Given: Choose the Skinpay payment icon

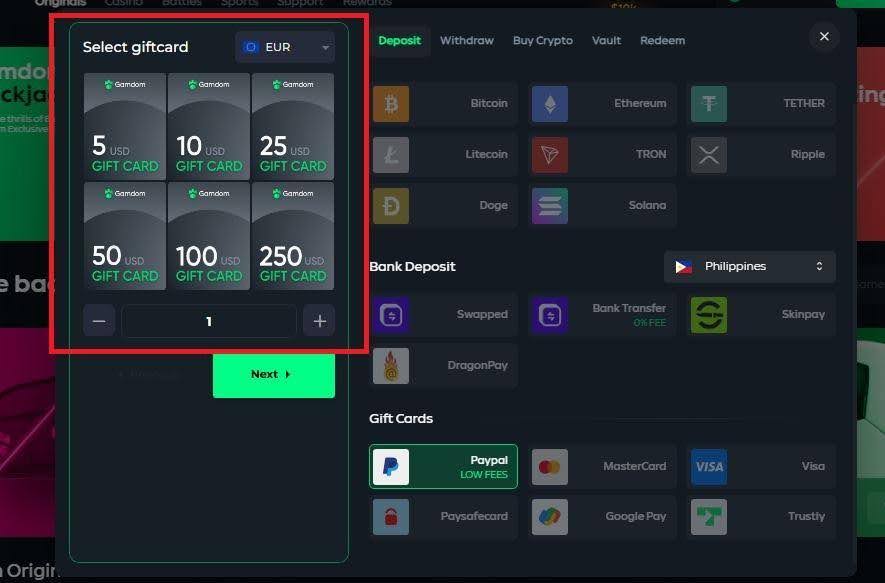Looking at the screenshot, I should (709, 315).
